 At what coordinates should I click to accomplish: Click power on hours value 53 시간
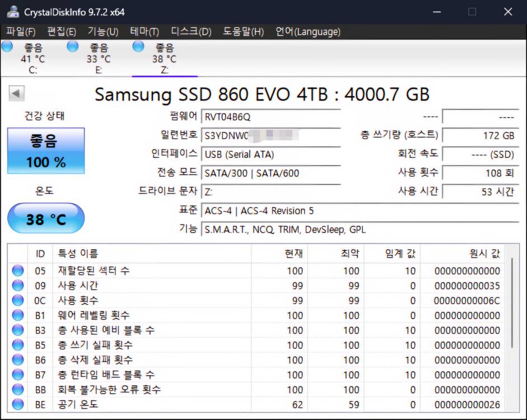[481, 192]
